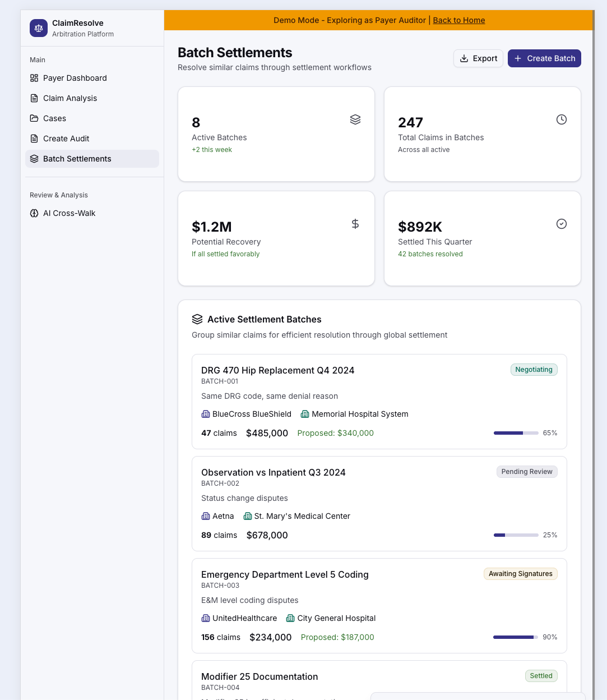
Task: Select Batch Settlements in sidebar
Action: tap(92, 159)
